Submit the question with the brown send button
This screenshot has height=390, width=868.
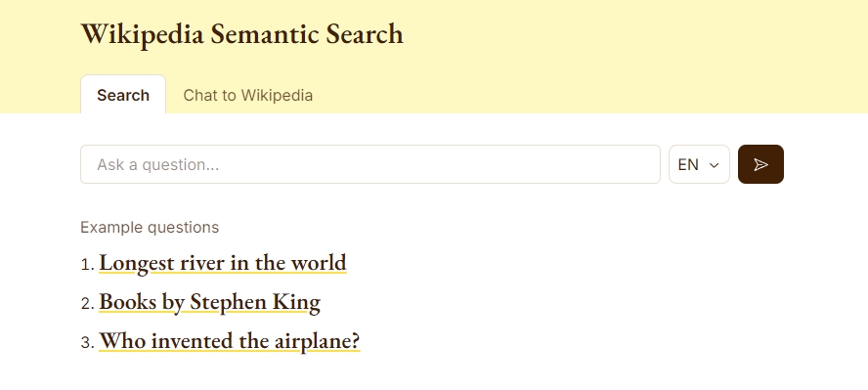[x=760, y=164]
